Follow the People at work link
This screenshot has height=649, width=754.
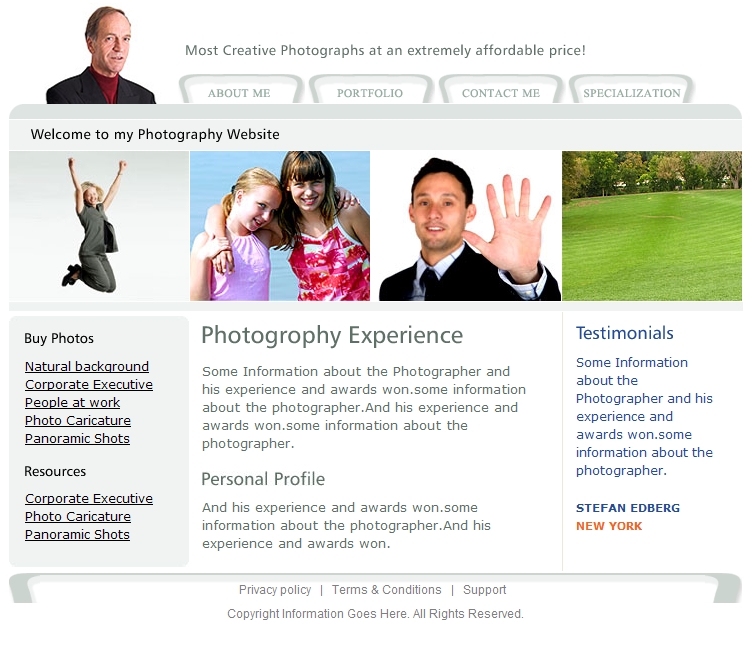[73, 403]
